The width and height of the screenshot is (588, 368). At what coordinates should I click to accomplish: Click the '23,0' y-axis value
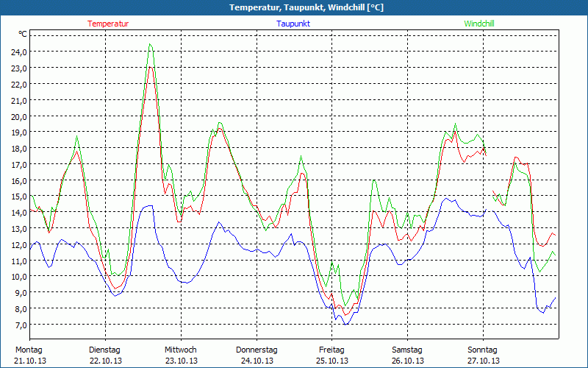[x=19, y=68]
